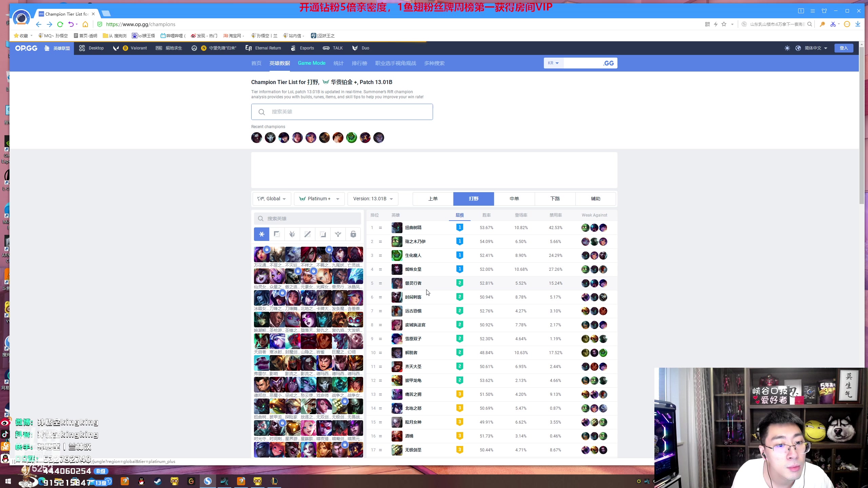The width and height of the screenshot is (868, 488).
Task: Open 扭曲树精 champion portrait in tier table
Action: (x=397, y=228)
